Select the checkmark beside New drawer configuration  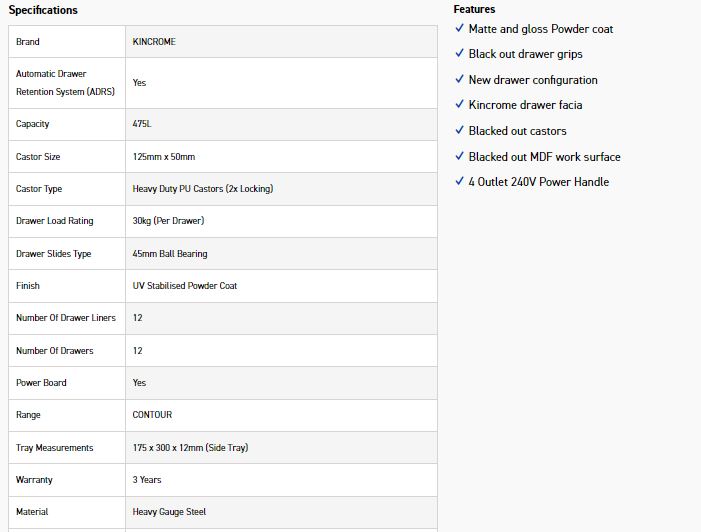coord(459,80)
